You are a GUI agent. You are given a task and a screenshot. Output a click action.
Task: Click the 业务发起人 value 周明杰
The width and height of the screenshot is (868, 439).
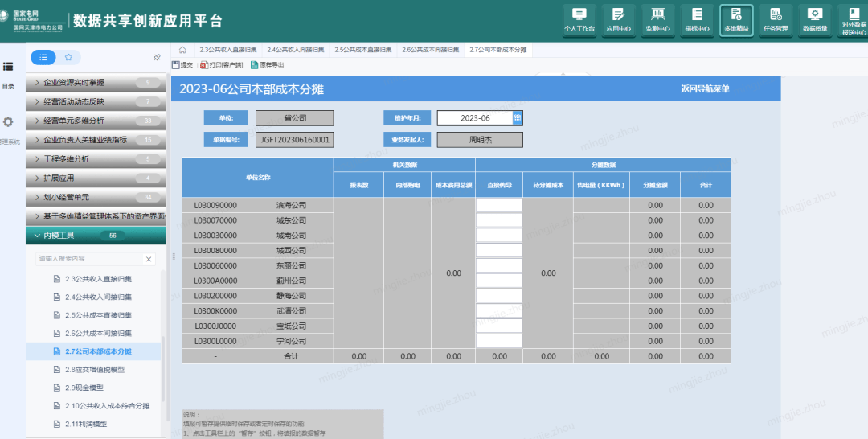[x=479, y=140]
